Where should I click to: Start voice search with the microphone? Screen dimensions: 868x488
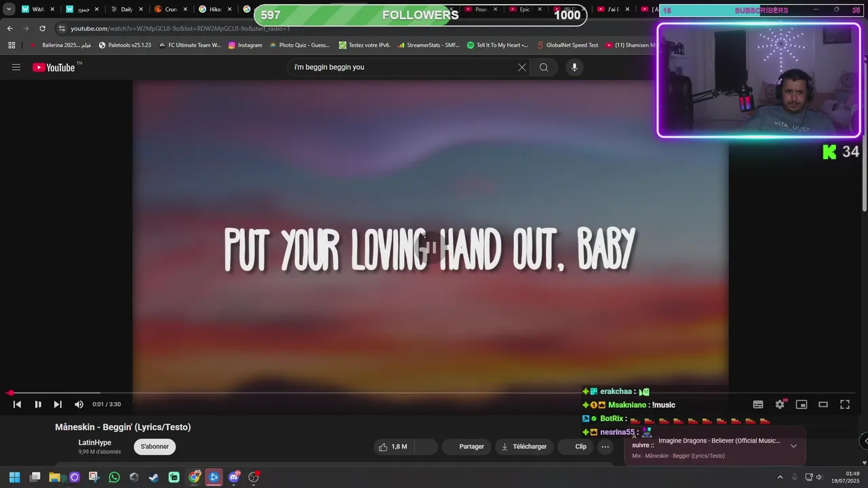(x=574, y=67)
